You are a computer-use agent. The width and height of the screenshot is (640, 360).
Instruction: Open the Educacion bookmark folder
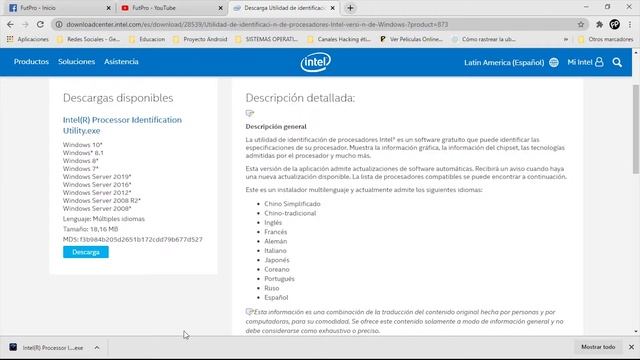(147, 39)
